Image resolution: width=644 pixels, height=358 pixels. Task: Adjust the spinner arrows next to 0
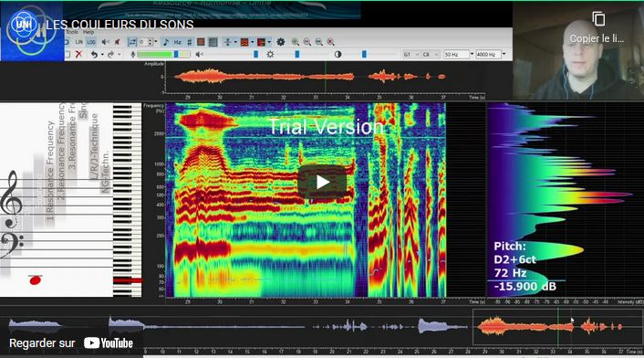151,42
